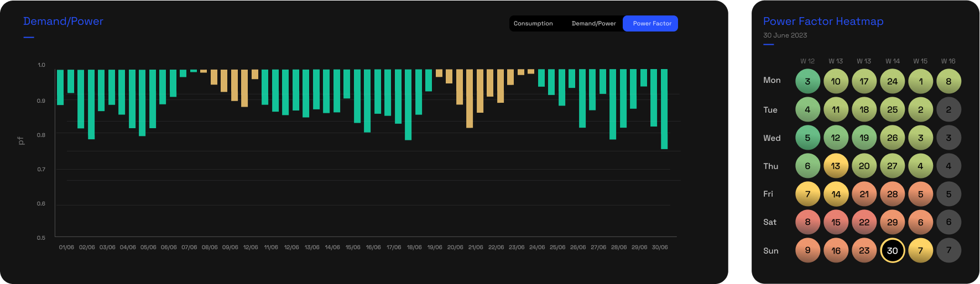This screenshot has width=980, height=284.
Task: Select day 17 in the Mon row
Action: 864,81
